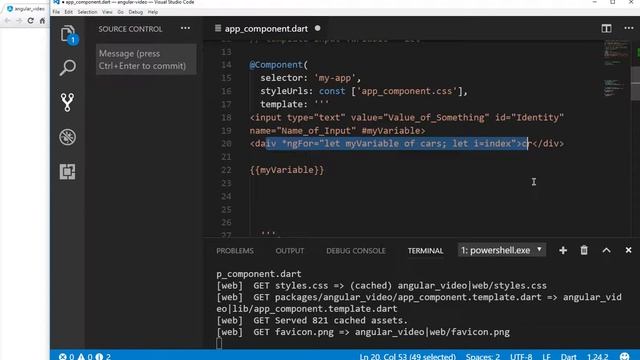
Task: Click the UTF-8 encoding status
Action: coord(521,356)
